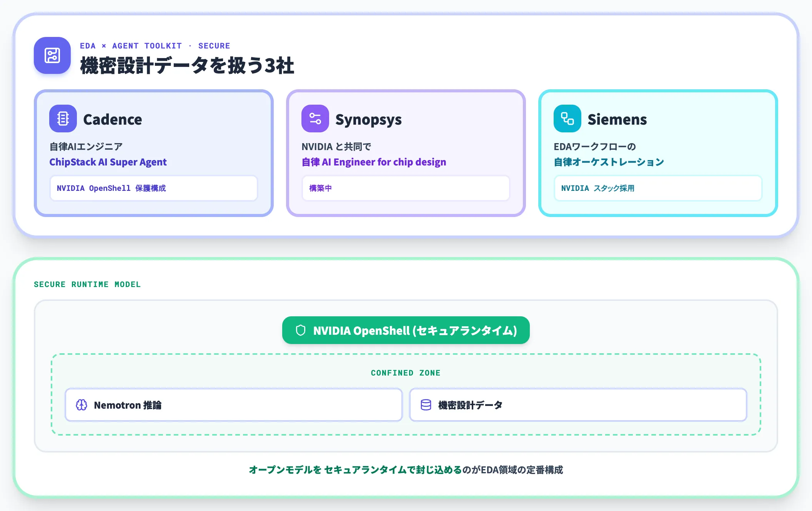Click the Synopsys sliders icon

tap(315, 119)
